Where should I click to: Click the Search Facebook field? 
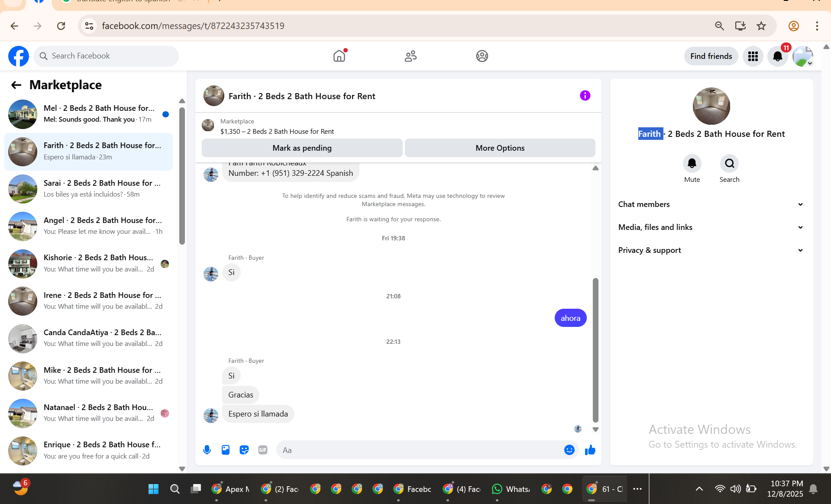[x=106, y=56]
